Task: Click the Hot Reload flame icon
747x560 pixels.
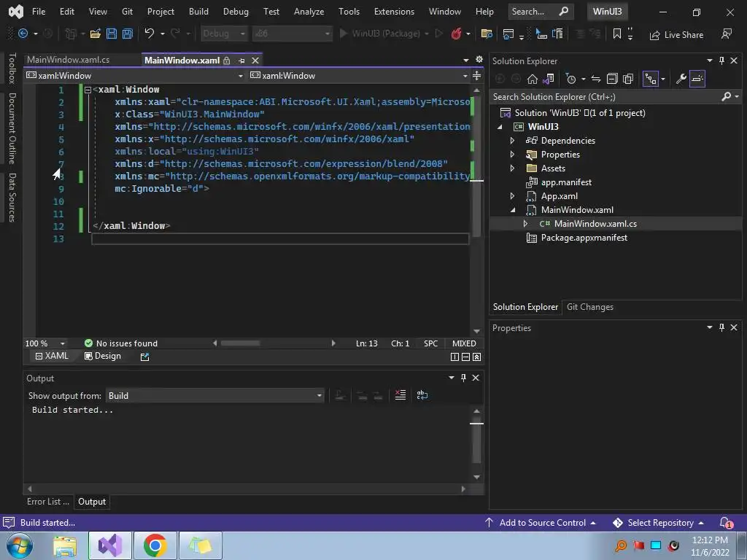Action: [x=456, y=34]
